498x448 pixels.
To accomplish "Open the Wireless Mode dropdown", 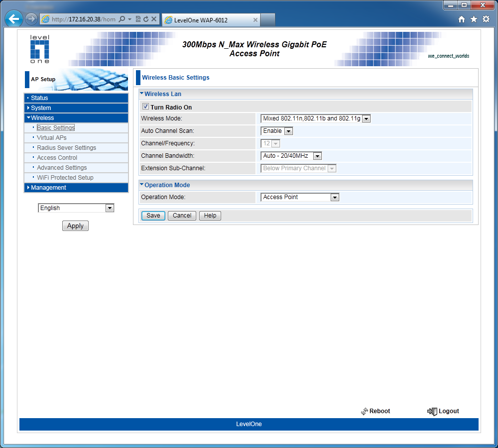I will pos(315,118).
